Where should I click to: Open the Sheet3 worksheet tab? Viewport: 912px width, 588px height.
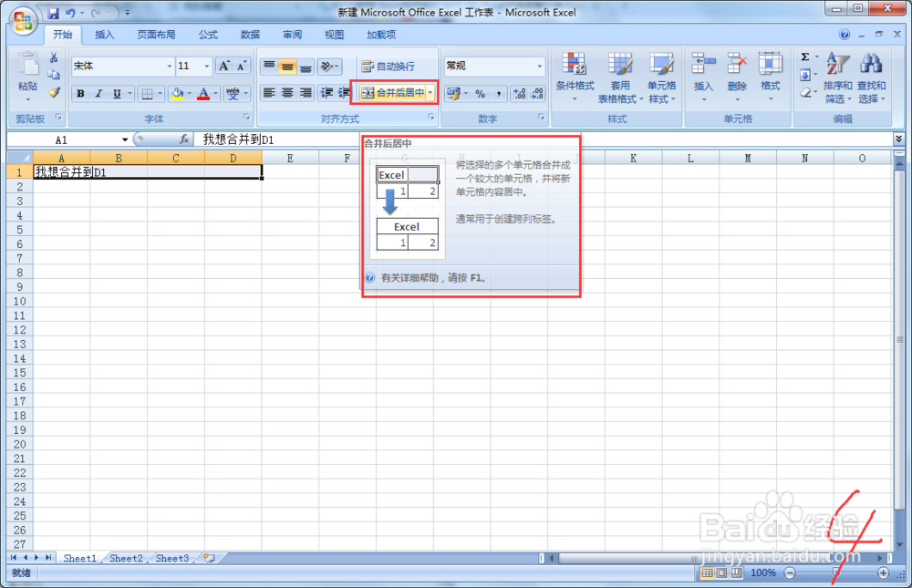(172, 558)
